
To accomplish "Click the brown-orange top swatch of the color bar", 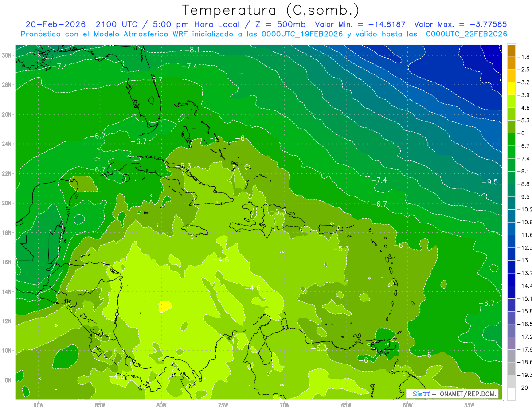I will [x=511, y=50].
